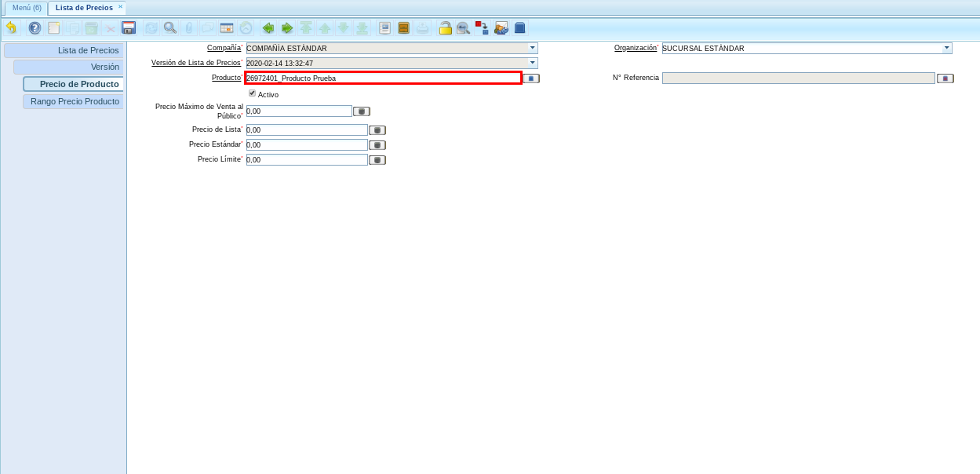Click the N° Referencia input field
The image size is (980, 474).
[x=799, y=78]
